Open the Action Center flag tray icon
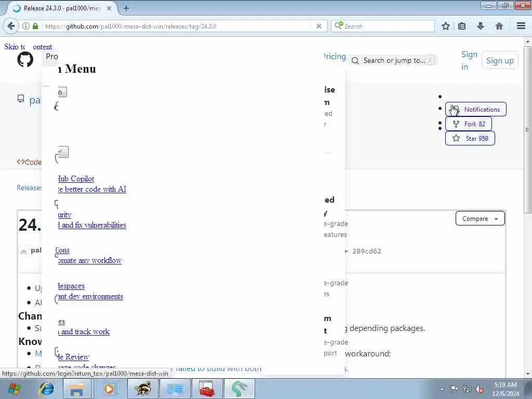 coord(454,389)
